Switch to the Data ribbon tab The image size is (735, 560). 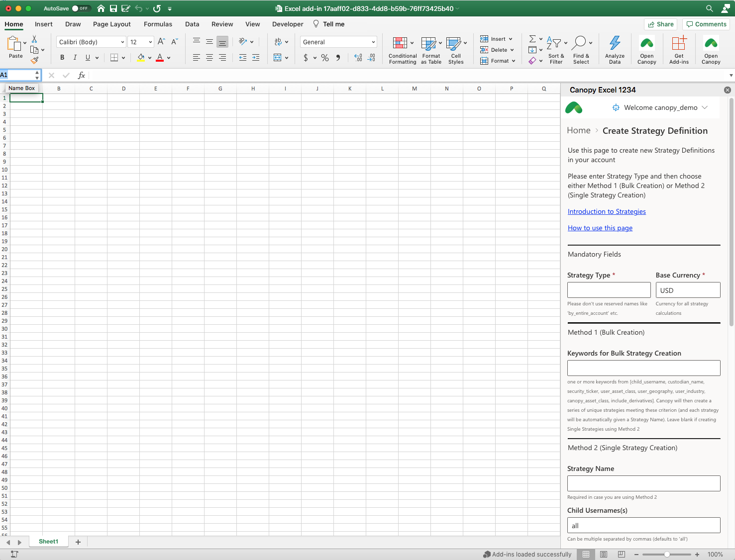coord(192,24)
